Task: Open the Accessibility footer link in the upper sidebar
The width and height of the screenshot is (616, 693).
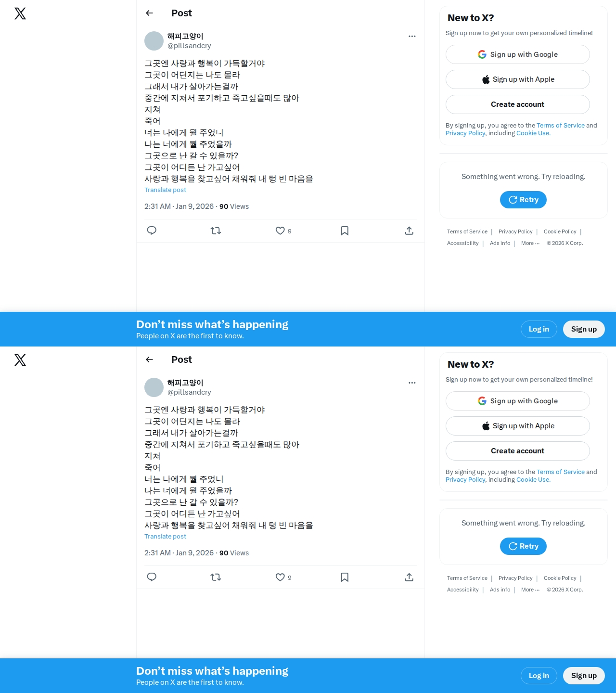Action: point(462,243)
